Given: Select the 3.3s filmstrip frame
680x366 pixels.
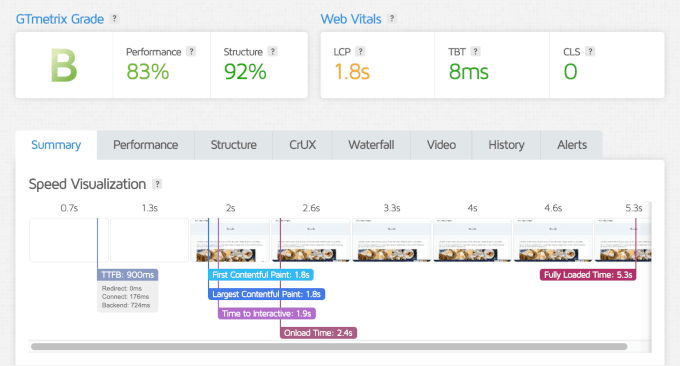Looking at the screenshot, I should click(x=392, y=240).
